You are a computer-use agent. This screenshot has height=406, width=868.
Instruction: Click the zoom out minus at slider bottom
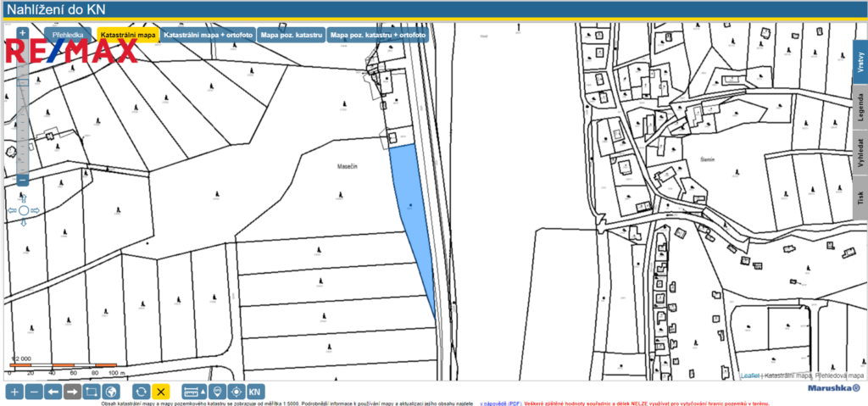click(23, 180)
